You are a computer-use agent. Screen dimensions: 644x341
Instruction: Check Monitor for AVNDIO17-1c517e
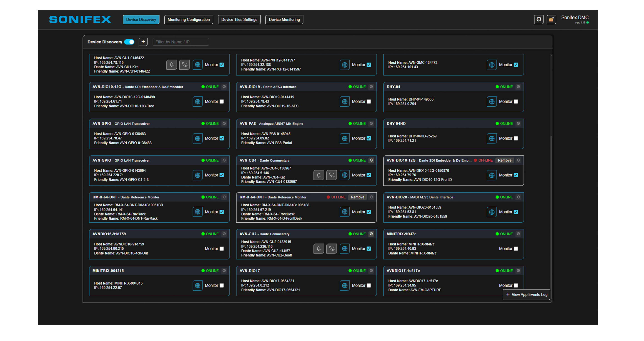point(516,285)
